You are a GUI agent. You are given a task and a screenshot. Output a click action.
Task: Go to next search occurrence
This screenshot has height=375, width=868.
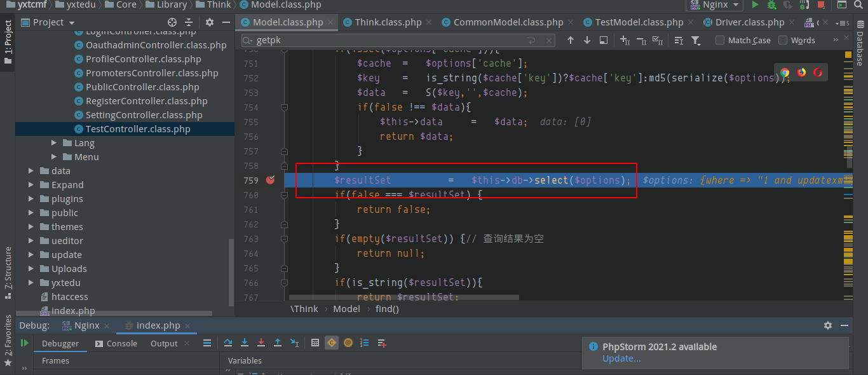click(587, 40)
